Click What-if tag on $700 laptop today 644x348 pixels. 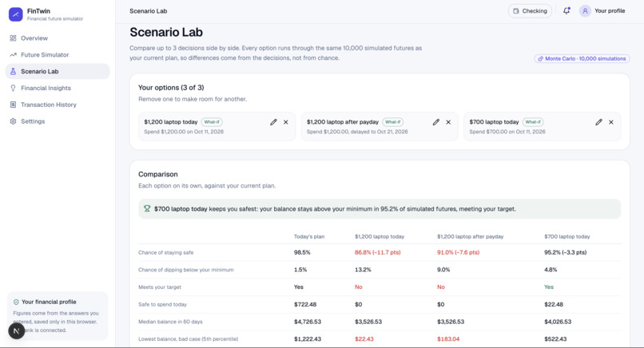click(x=533, y=122)
